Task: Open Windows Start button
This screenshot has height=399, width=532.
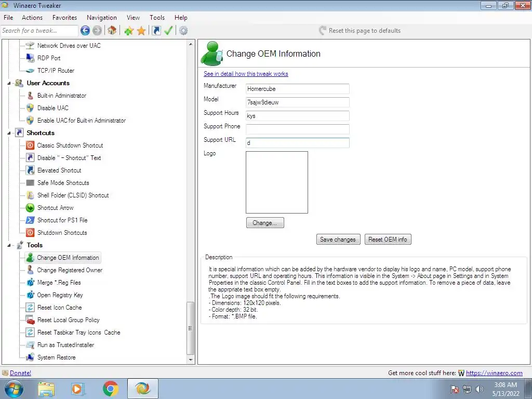Action: click(14, 389)
